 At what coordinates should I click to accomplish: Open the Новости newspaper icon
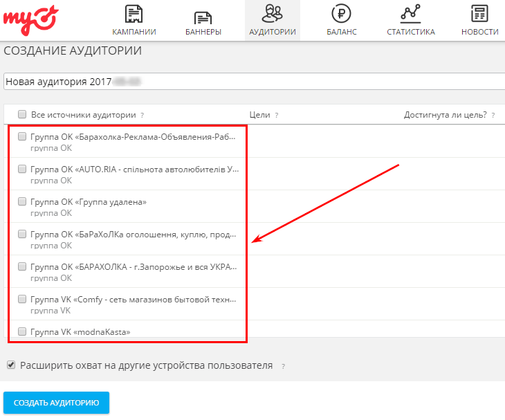479,14
